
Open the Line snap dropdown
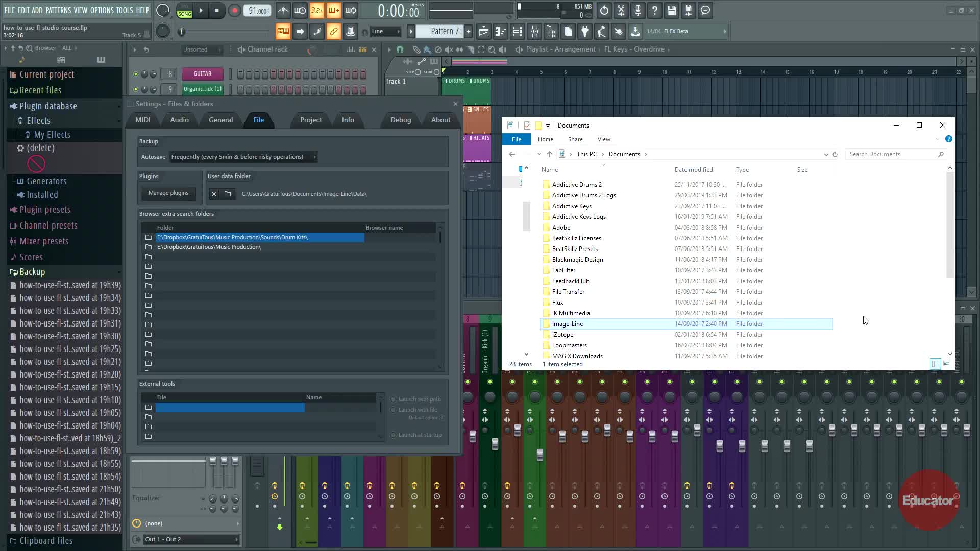coord(385,32)
